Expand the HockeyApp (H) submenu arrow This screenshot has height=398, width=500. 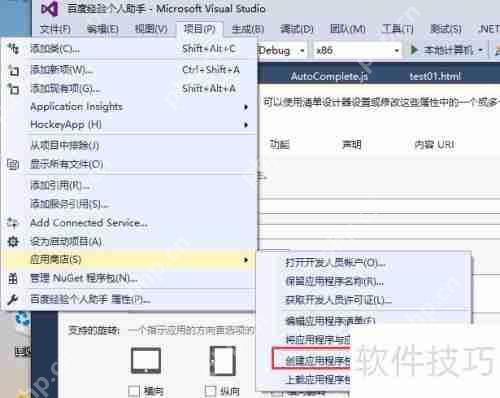(x=246, y=125)
